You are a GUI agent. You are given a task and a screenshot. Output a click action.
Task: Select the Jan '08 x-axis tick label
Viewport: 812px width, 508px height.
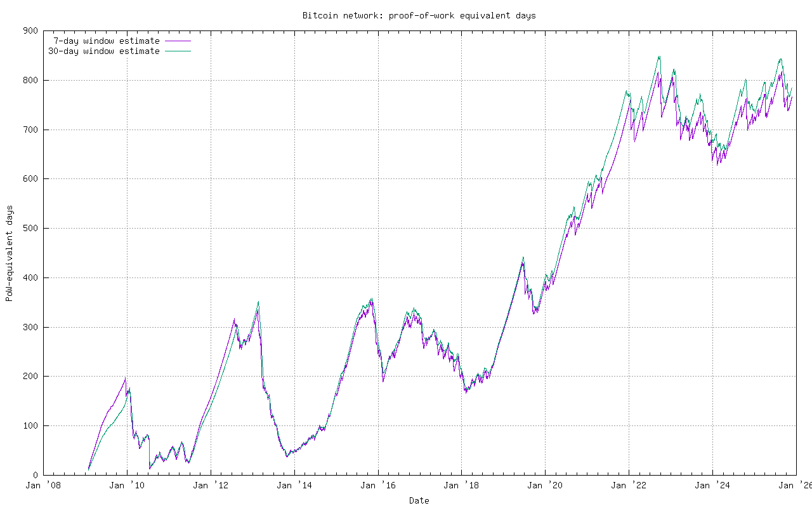pyautogui.click(x=43, y=486)
